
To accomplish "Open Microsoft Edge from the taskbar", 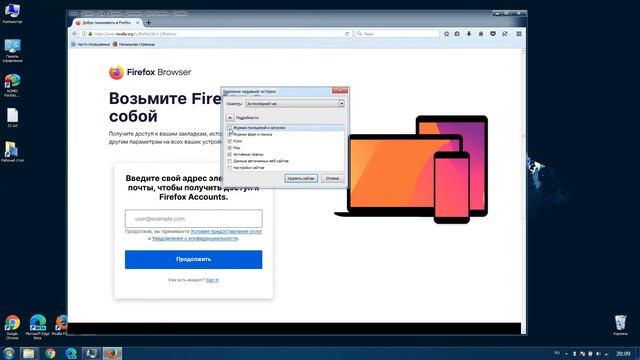I will pyautogui.click(x=71, y=353).
